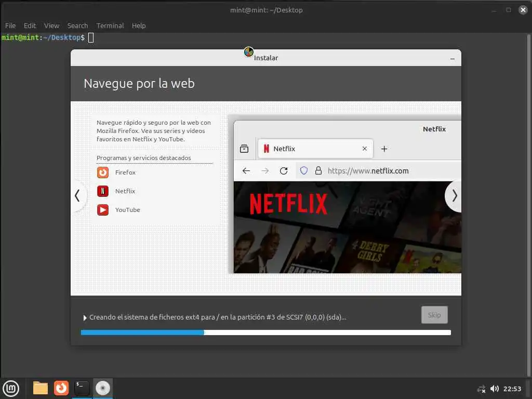
Task: Click the YouTube icon in featured programs
Action: click(103, 210)
